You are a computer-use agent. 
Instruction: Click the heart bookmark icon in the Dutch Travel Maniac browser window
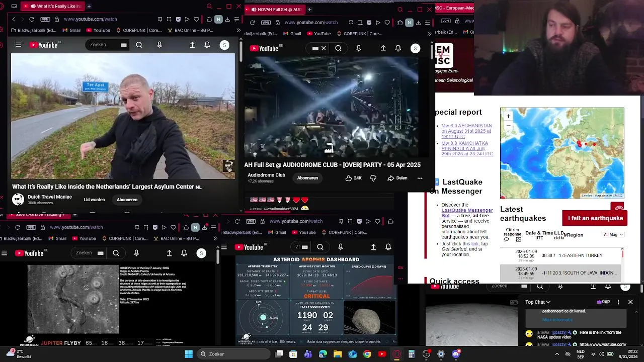(x=196, y=19)
